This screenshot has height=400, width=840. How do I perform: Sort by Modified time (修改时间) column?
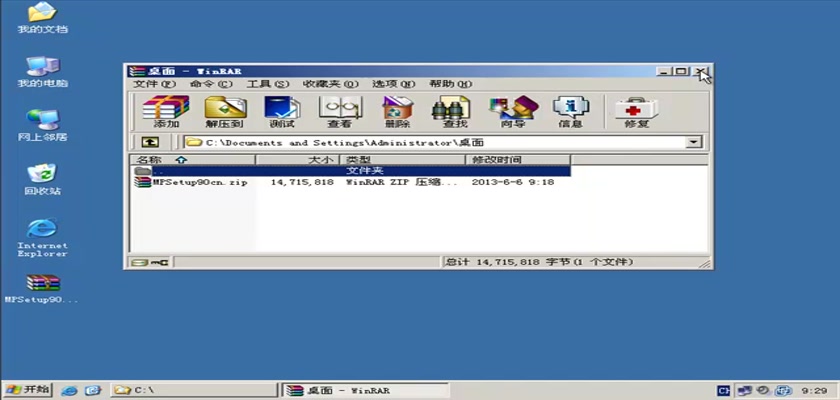tap(518, 160)
